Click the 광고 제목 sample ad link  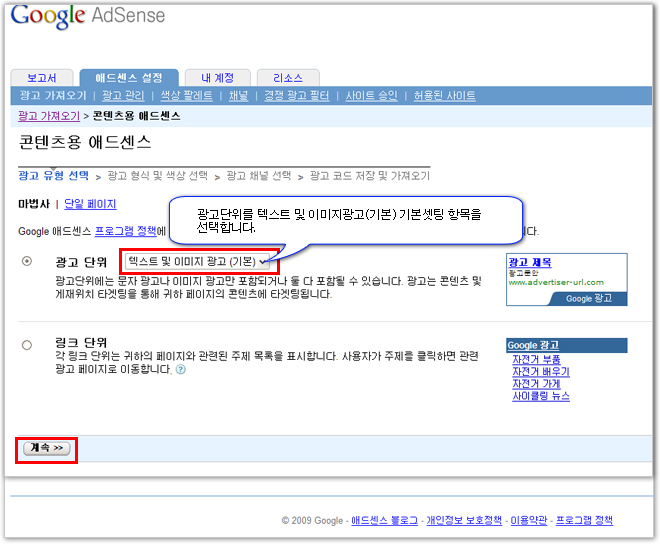pyautogui.click(x=530, y=262)
